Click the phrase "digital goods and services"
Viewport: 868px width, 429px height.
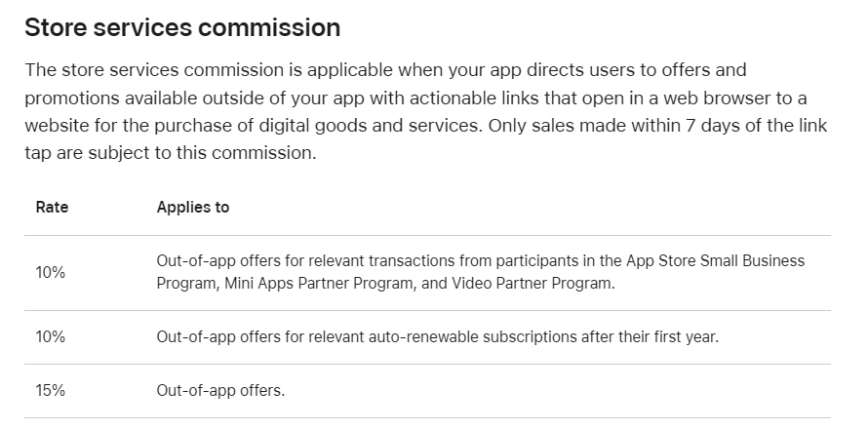pos(370,126)
